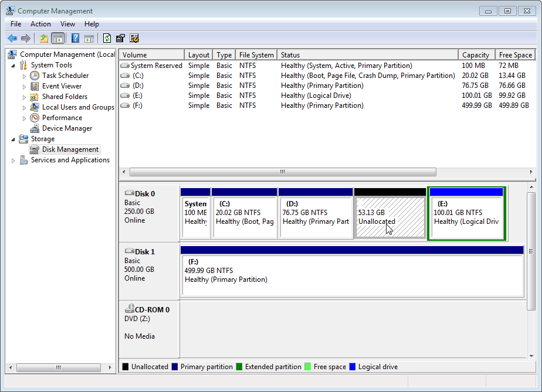Click the volume list horizontal scrollbar thumb
This screenshot has width=542, height=392.
pos(283,172)
